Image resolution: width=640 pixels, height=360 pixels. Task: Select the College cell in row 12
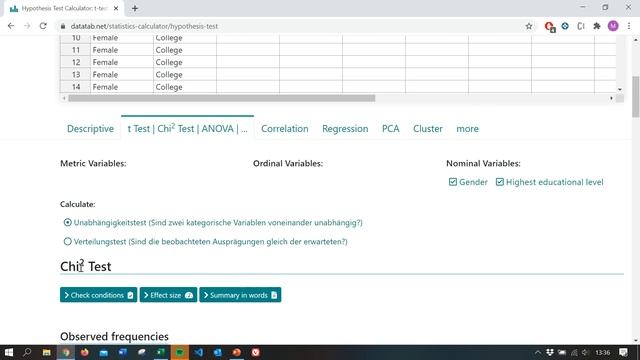185,62
